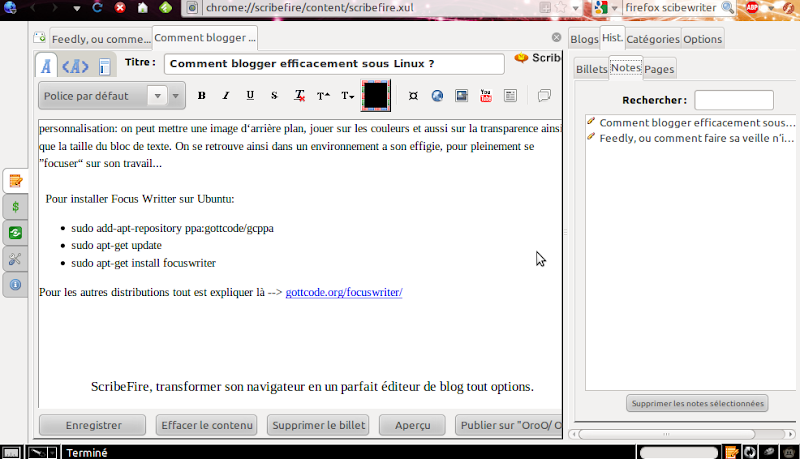
Task: Click Supprimer les notes sélectionnées button
Action: 697,403
